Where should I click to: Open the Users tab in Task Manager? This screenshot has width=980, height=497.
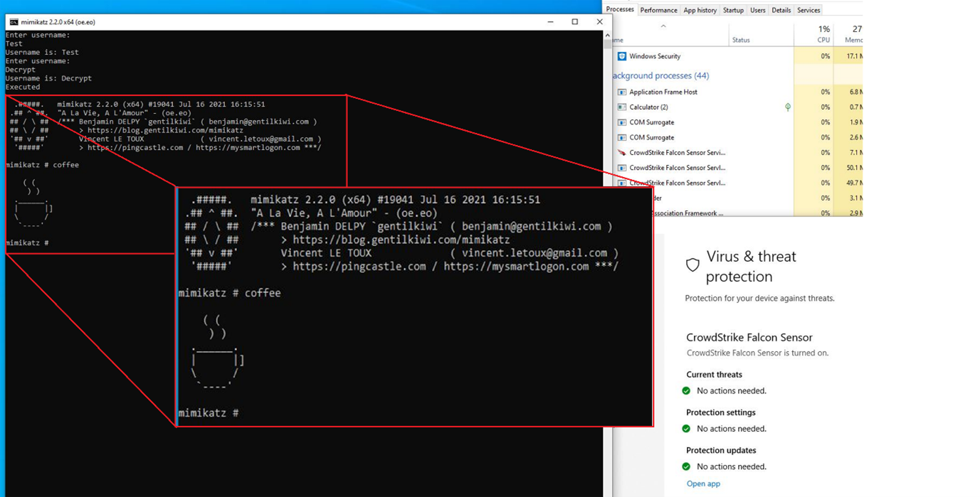[758, 10]
